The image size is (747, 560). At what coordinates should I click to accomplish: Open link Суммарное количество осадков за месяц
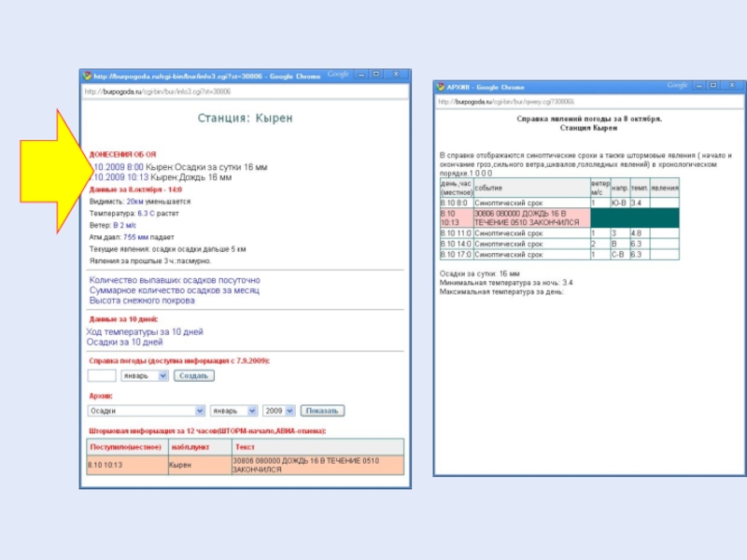point(175,290)
